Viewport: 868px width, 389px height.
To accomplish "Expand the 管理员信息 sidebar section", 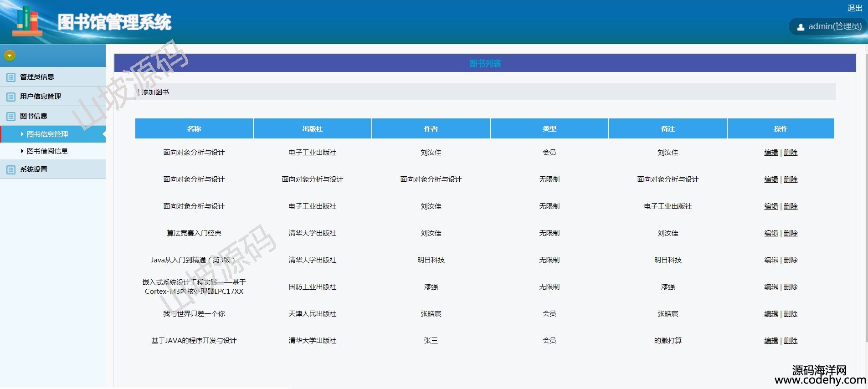I will pos(37,77).
